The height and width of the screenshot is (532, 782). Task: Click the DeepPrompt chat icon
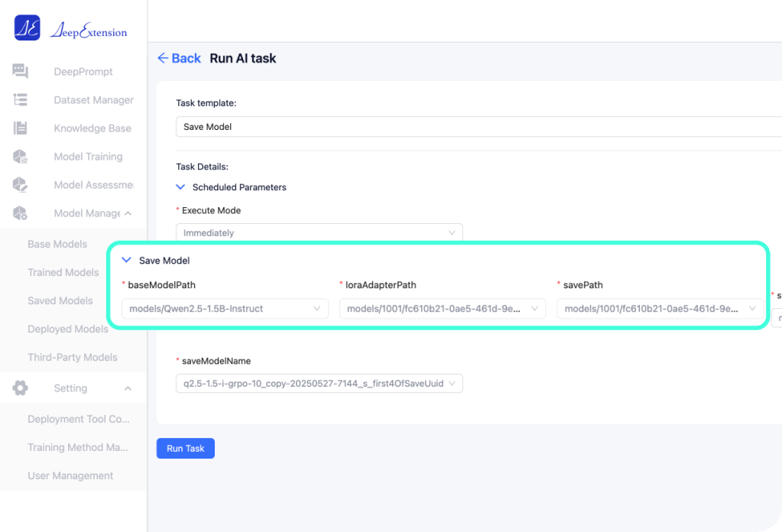point(21,72)
